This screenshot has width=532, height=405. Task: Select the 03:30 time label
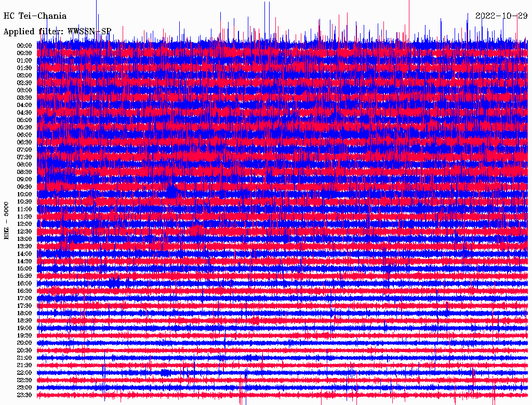(x=24, y=98)
